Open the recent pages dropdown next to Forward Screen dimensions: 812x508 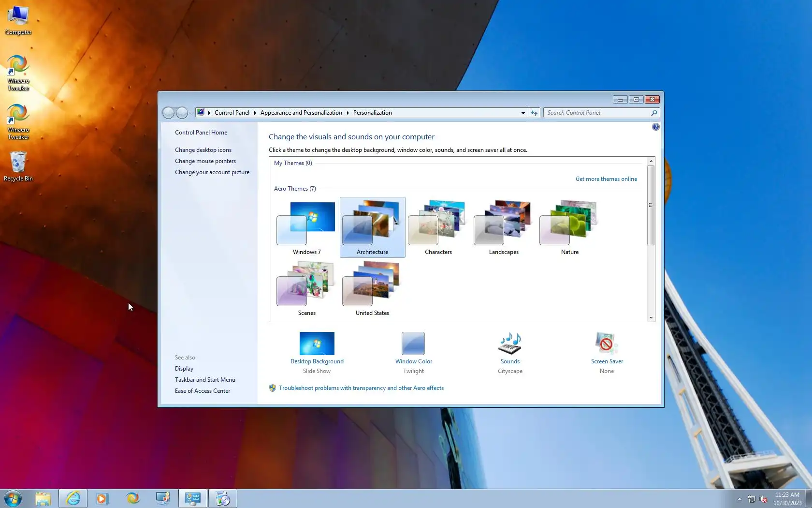click(x=191, y=113)
